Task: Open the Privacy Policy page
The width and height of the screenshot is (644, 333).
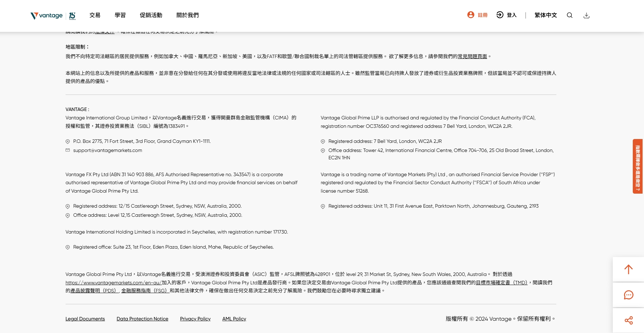Action: [x=195, y=319]
